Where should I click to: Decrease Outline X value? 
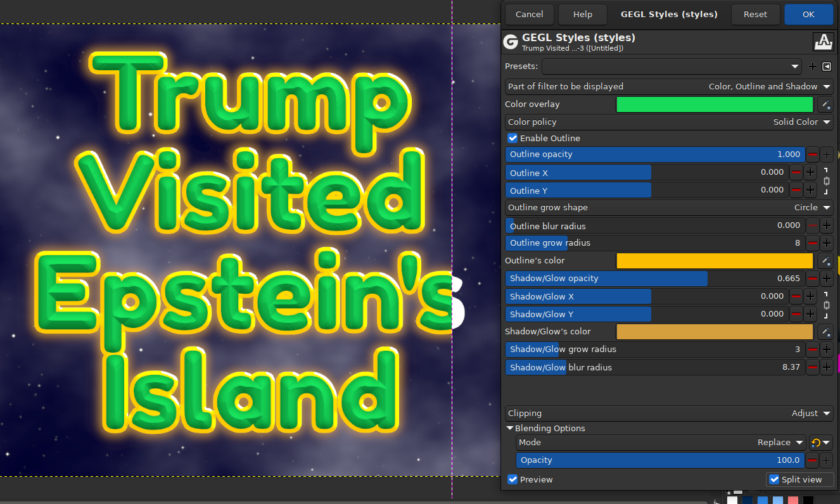(x=796, y=172)
